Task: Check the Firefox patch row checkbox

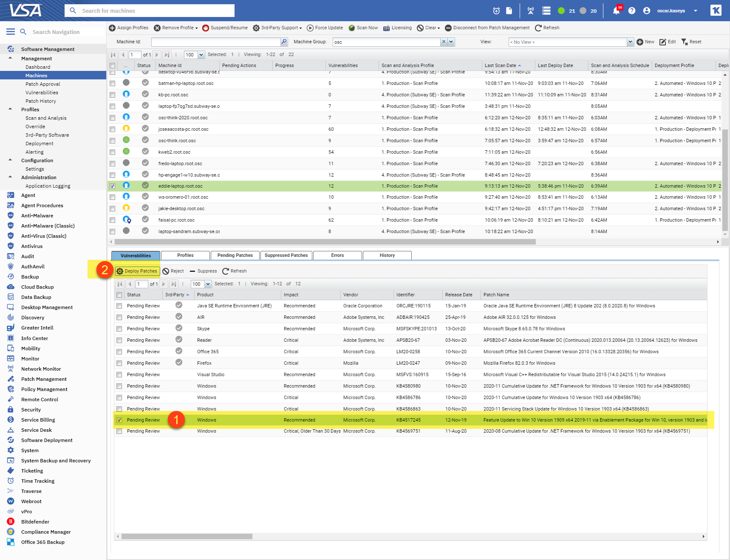Action: pos(119,363)
